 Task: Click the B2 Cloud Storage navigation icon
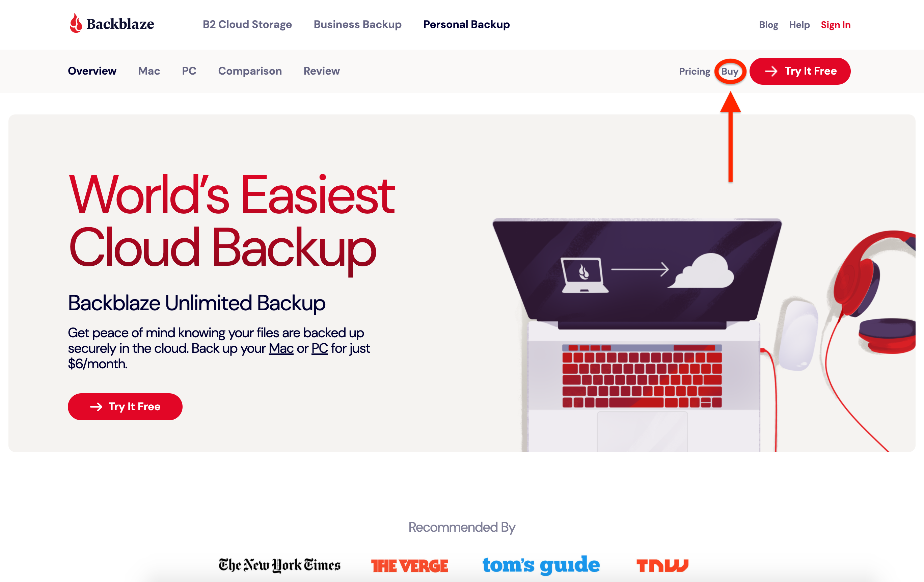(248, 25)
